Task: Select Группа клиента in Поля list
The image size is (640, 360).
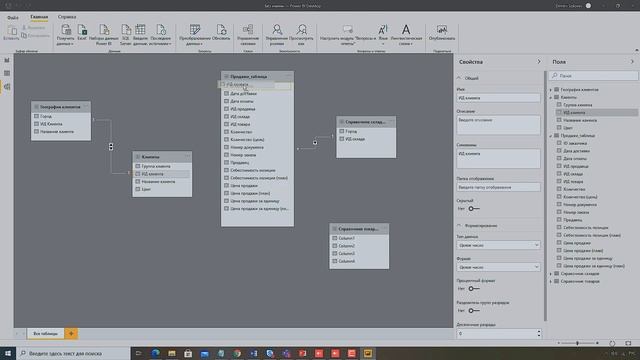Action: pos(577,105)
